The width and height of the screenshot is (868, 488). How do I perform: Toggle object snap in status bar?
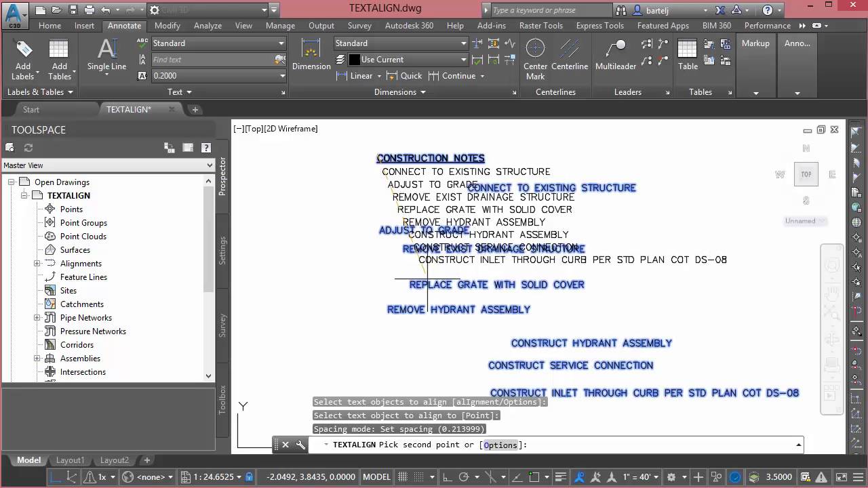534,477
